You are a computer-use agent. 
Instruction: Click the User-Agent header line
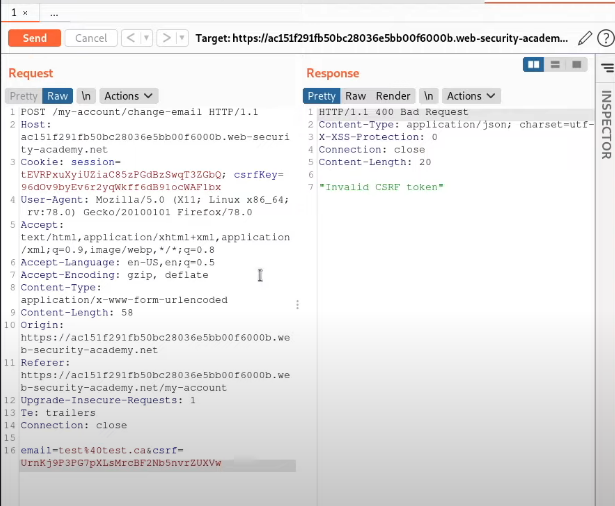(x=155, y=206)
